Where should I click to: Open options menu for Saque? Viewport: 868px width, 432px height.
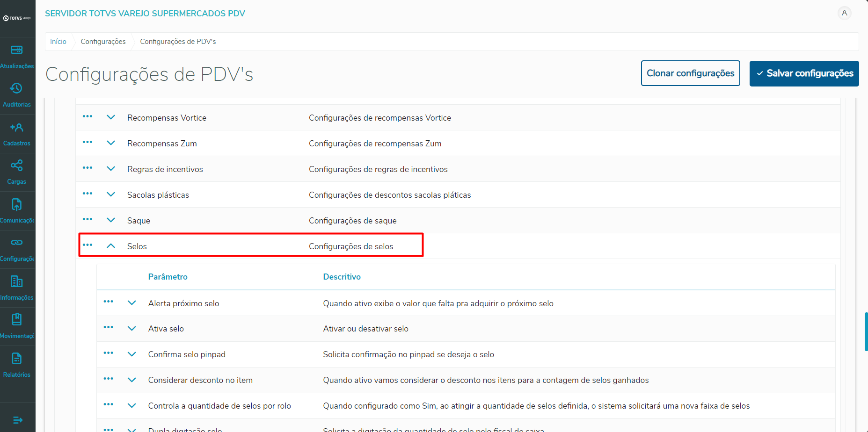[x=88, y=219]
